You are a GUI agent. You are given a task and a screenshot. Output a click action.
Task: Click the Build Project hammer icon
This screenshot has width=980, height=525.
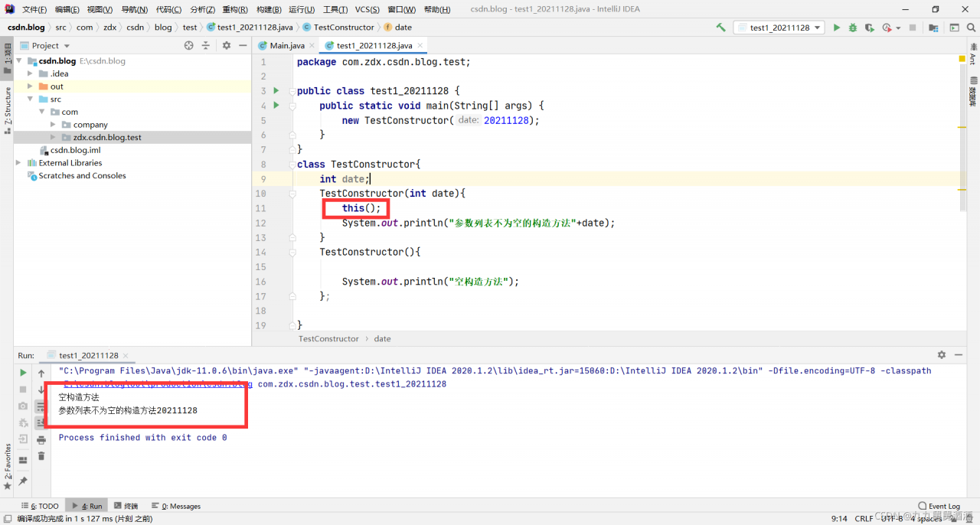click(720, 28)
